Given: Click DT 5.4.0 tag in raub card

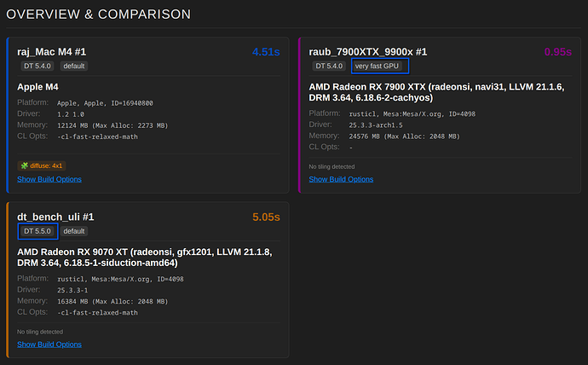Looking at the screenshot, I should click(329, 66).
